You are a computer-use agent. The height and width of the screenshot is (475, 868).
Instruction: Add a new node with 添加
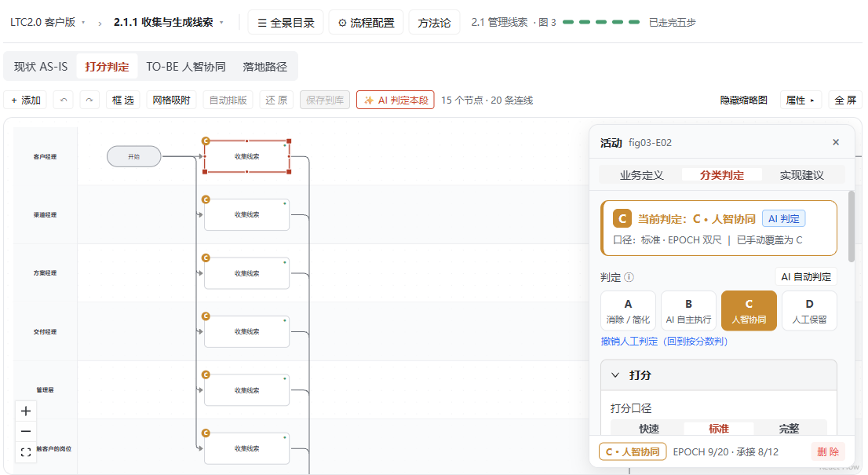point(26,100)
